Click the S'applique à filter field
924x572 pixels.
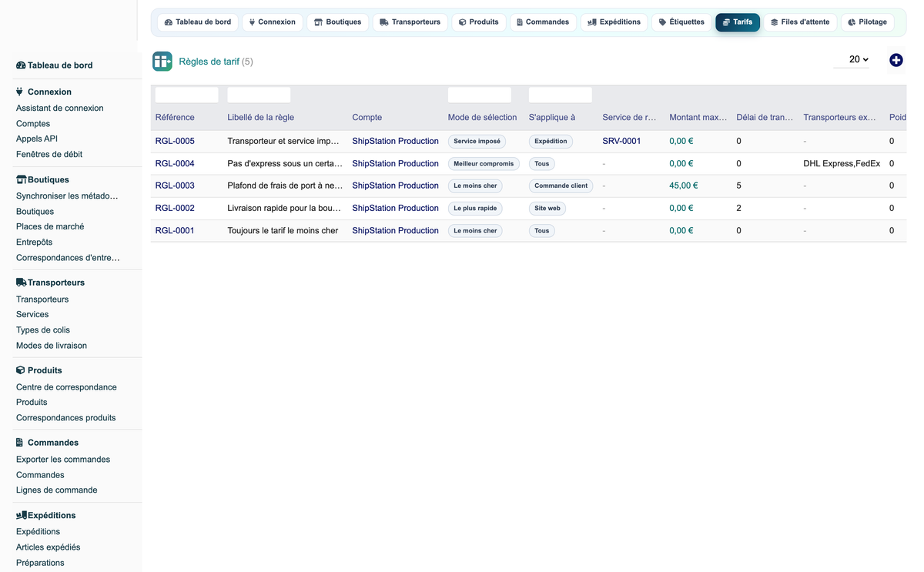point(560,95)
